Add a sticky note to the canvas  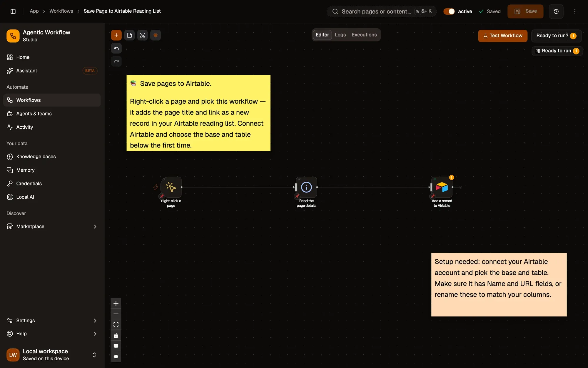pos(129,35)
